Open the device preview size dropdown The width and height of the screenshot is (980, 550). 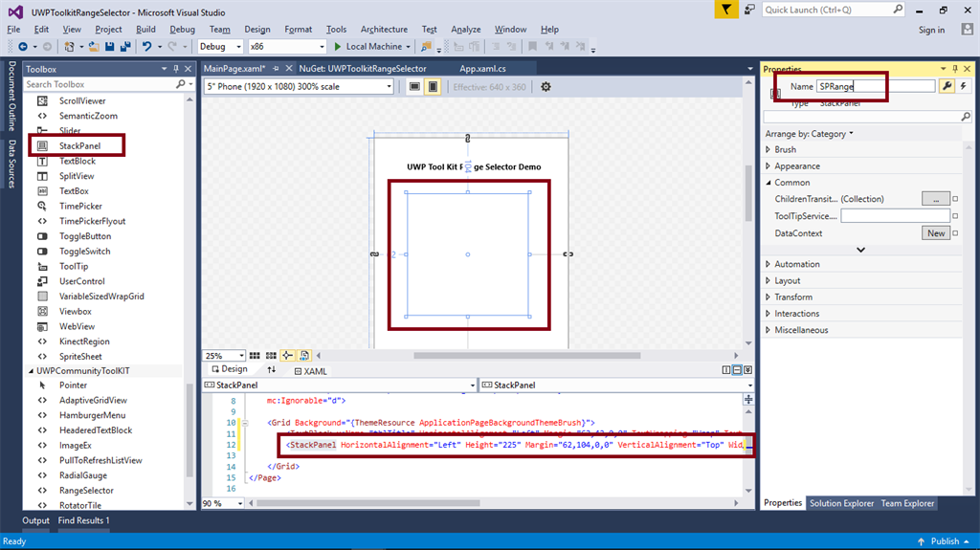coord(299,87)
